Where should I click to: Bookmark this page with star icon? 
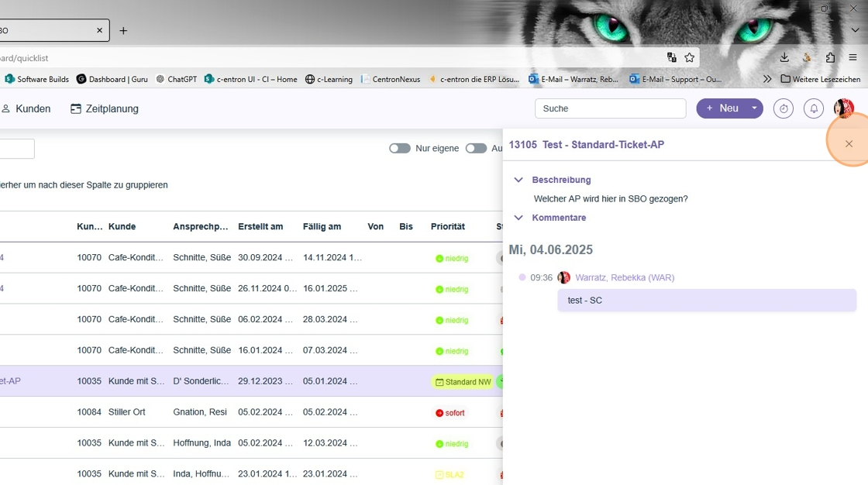(x=689, y=57)
